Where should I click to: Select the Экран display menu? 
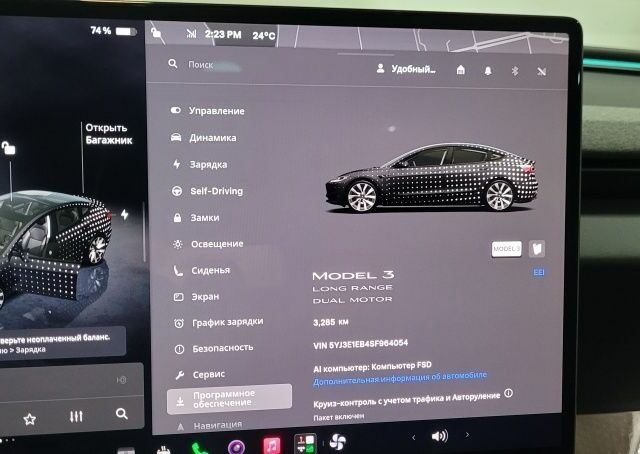196,297
